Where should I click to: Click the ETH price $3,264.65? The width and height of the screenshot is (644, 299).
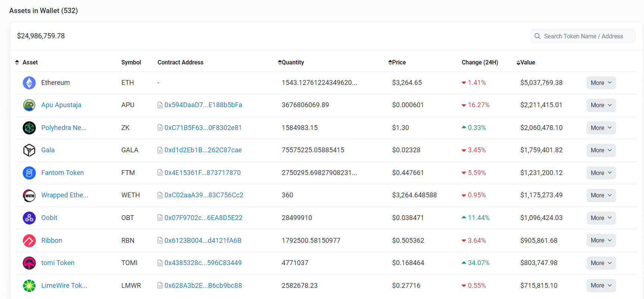point(407,83)
